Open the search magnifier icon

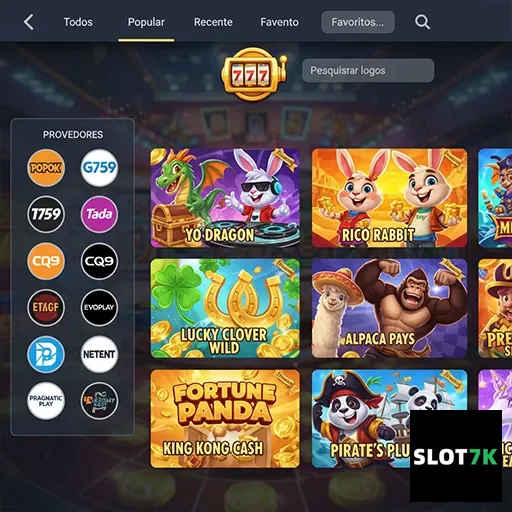(422, 22)
